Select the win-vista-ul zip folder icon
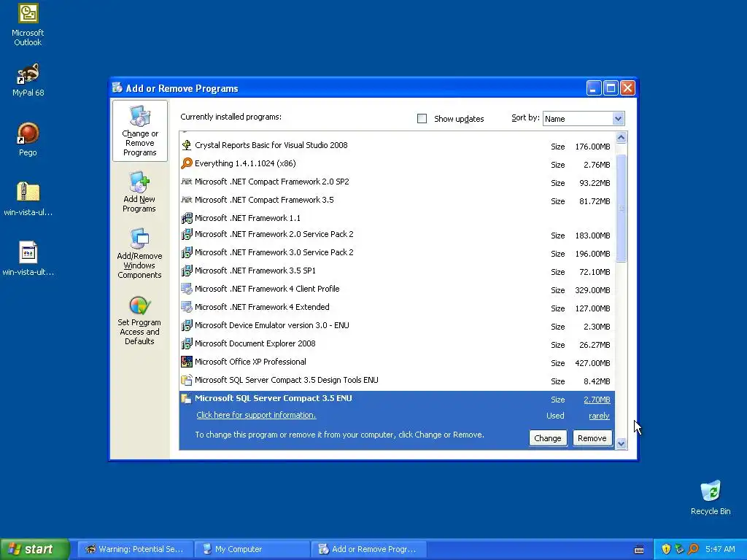 pos(28,192)
